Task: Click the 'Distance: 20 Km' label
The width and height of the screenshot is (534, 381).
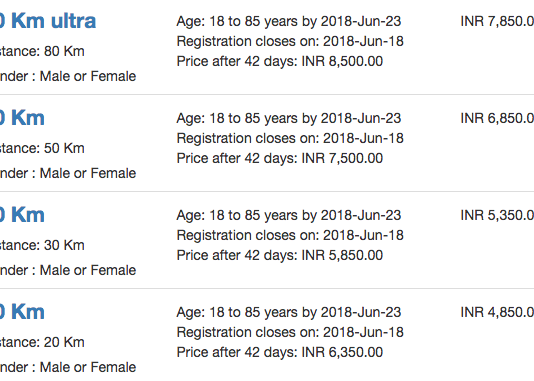Action: click(42, 343)
